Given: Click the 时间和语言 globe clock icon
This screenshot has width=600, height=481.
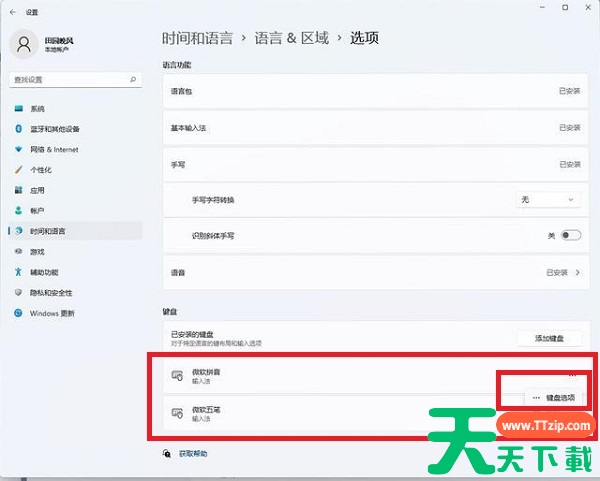Looking at the screenshot, I should coord(18,231).
